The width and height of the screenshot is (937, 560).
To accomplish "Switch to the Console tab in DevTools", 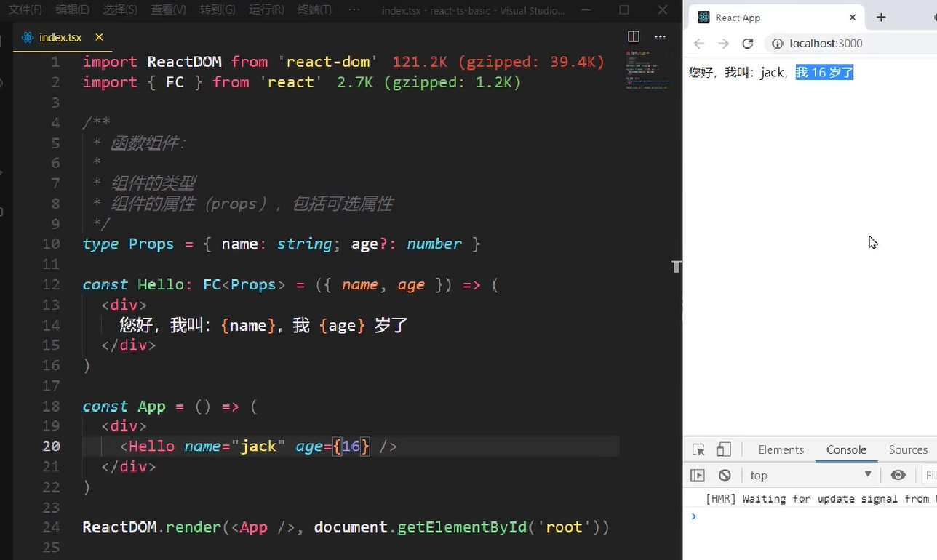I will coord(846,449).
